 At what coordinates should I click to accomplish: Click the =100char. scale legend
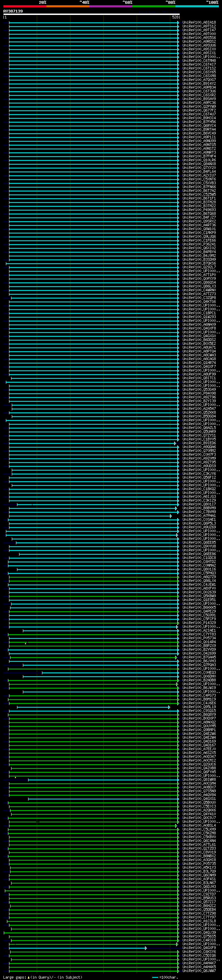(x=165, y=977)
